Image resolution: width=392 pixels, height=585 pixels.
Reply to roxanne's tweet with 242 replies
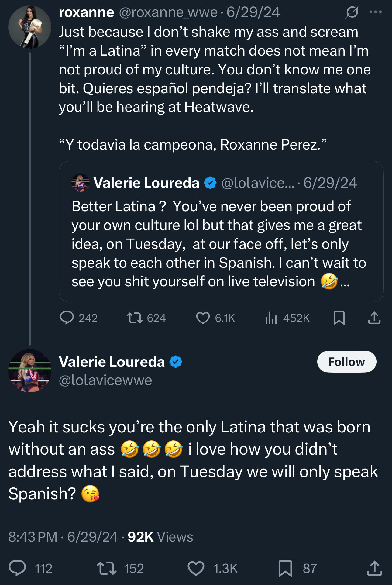tap(67, 318)
